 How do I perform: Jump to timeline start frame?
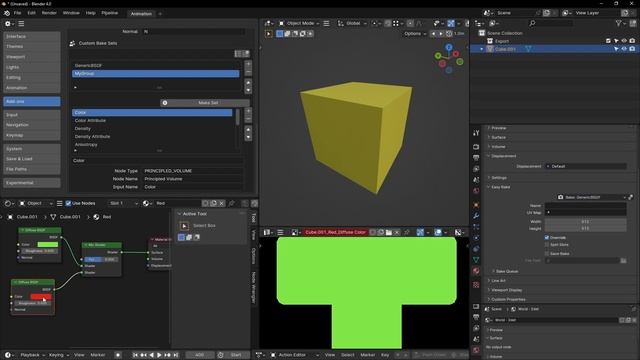coord(135,355)
